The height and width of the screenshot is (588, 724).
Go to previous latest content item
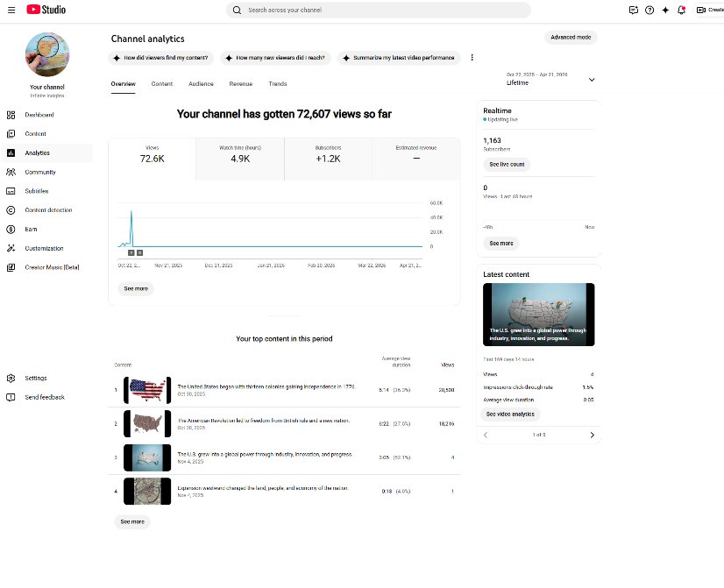point(486,435)
